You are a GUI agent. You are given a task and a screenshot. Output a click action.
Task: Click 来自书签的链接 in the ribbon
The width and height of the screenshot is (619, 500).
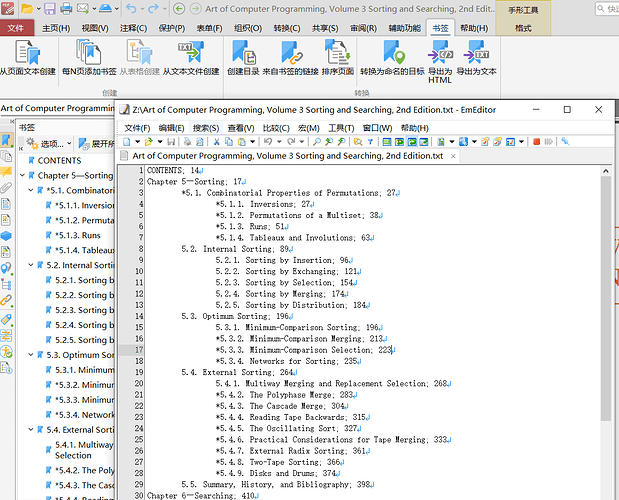click(291, 58)
